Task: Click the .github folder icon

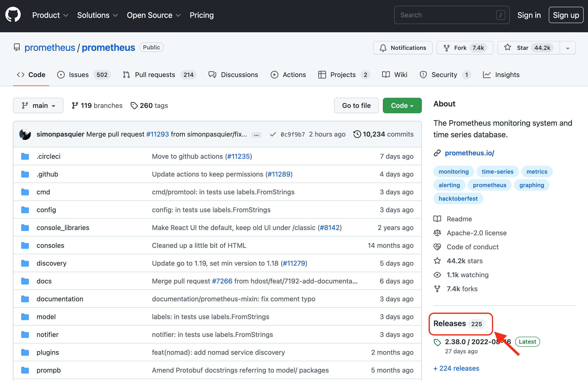Action: coord(25,174)
